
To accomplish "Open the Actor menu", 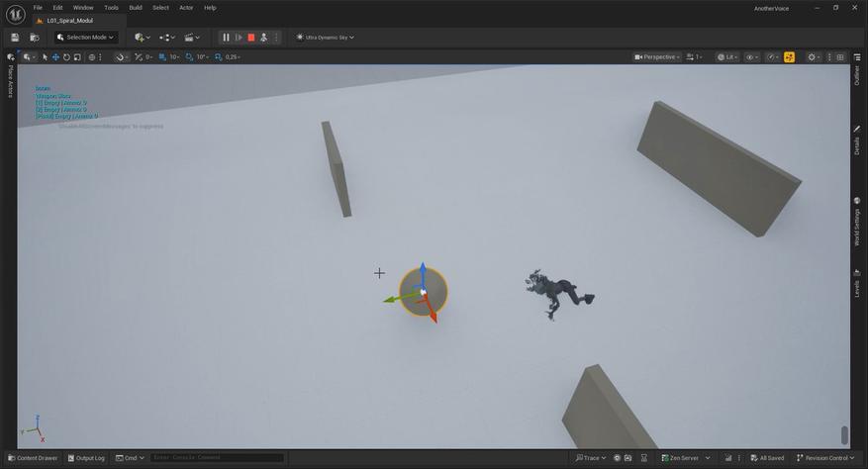I will (x=186, y=8).
